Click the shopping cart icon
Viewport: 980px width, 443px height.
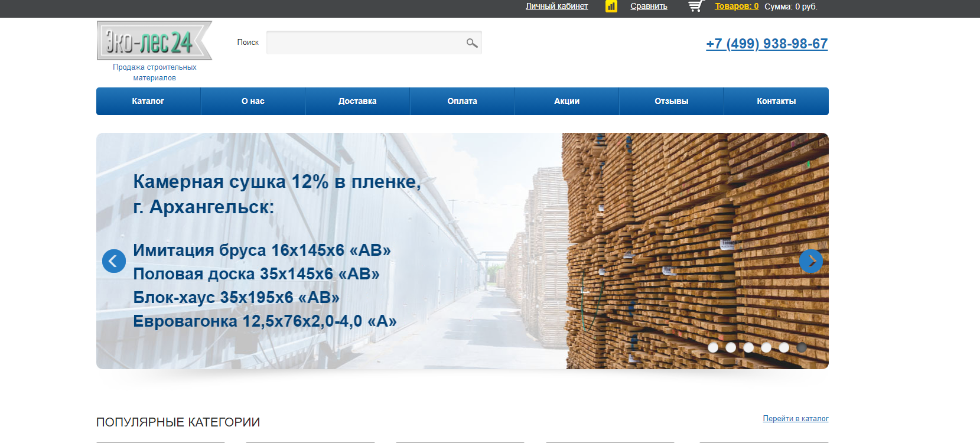[x=696, y=6]
